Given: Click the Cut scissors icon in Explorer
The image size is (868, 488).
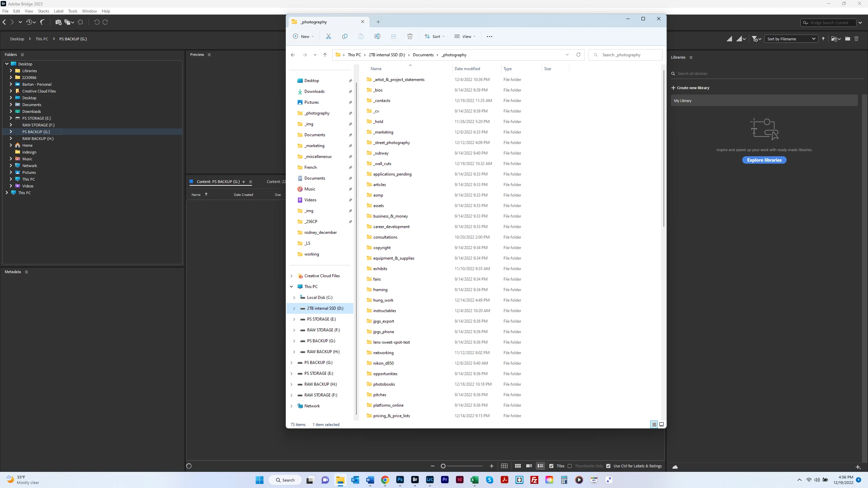Looking at the screenshot, I should 328,37.
